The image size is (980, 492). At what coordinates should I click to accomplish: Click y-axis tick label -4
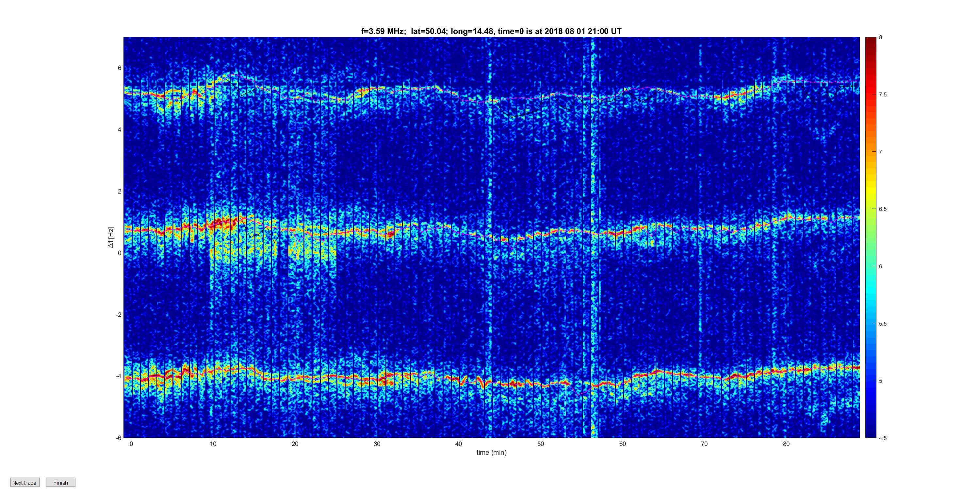(x=119, y=376)
